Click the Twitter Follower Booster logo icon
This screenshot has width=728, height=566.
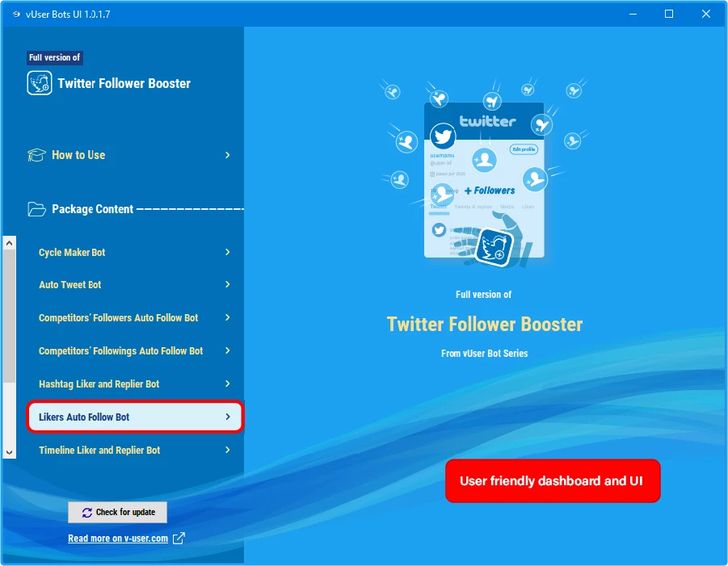(40, 83)
